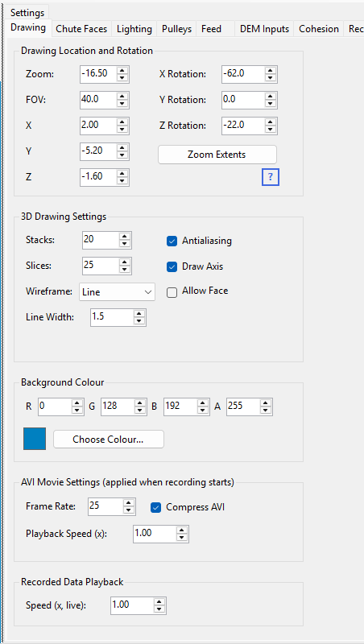Click the A alpha value field
Image resolution: width=364 pixels, height=644 pixels.
[x=243, y=407]
